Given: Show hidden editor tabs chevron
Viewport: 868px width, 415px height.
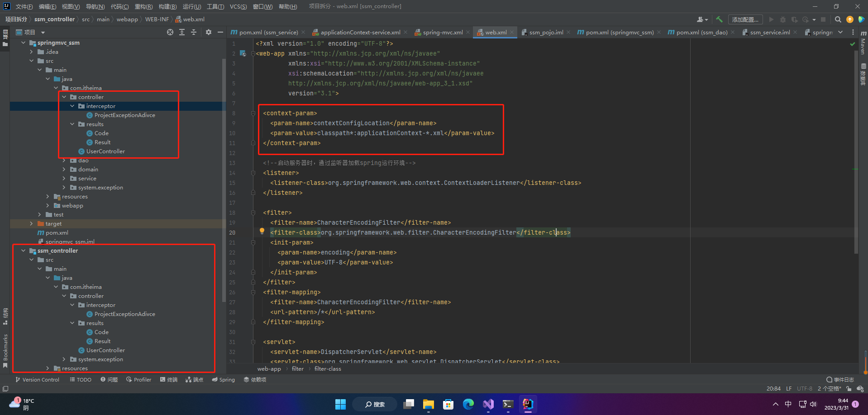Looking at the screenshot, I should point(840,32).
